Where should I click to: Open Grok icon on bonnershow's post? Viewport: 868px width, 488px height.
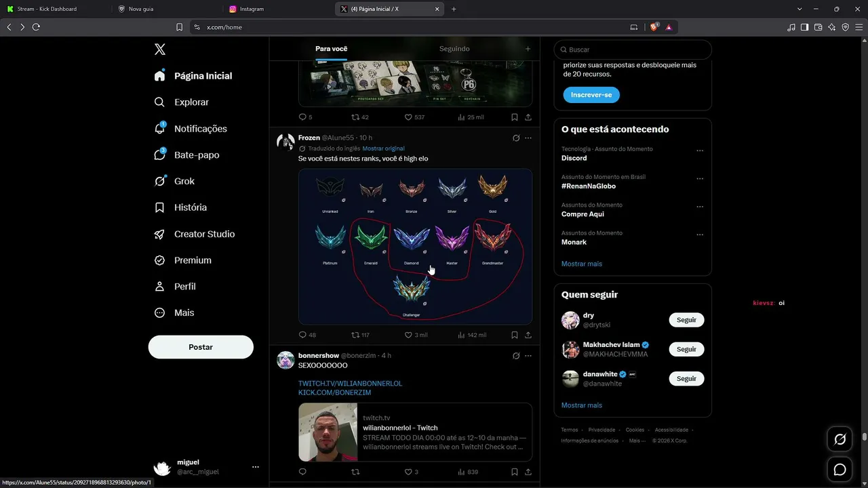(516, 356)
